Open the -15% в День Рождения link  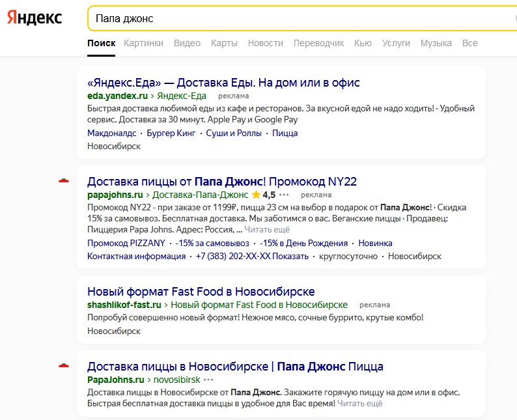point(303,244)
